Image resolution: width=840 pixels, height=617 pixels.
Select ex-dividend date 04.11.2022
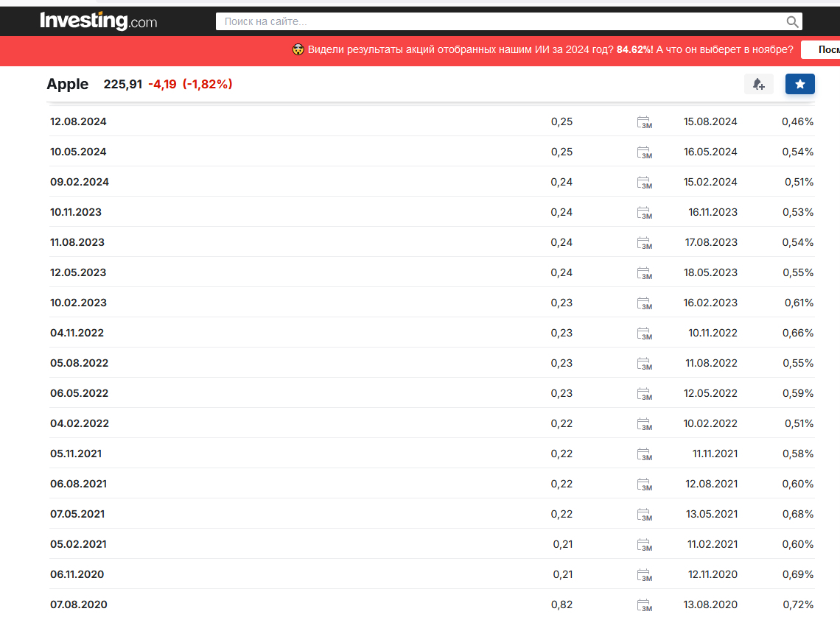click(x=77, y=333)
